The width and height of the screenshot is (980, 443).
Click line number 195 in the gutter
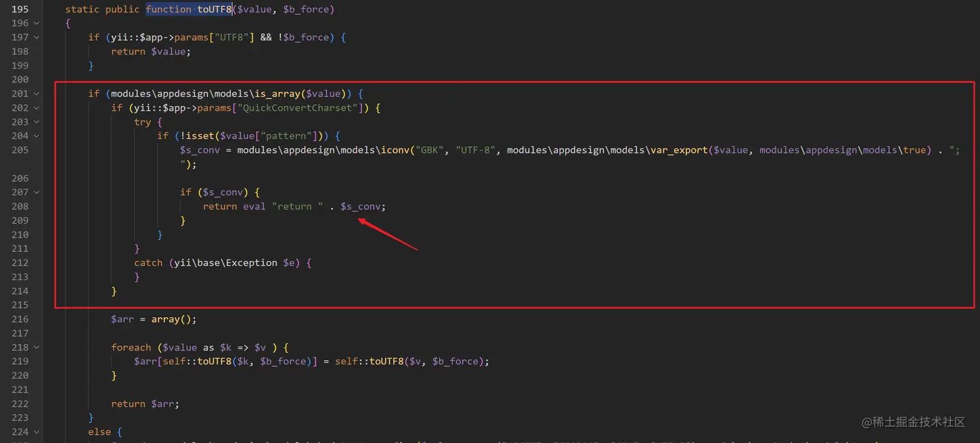point(20,10)
